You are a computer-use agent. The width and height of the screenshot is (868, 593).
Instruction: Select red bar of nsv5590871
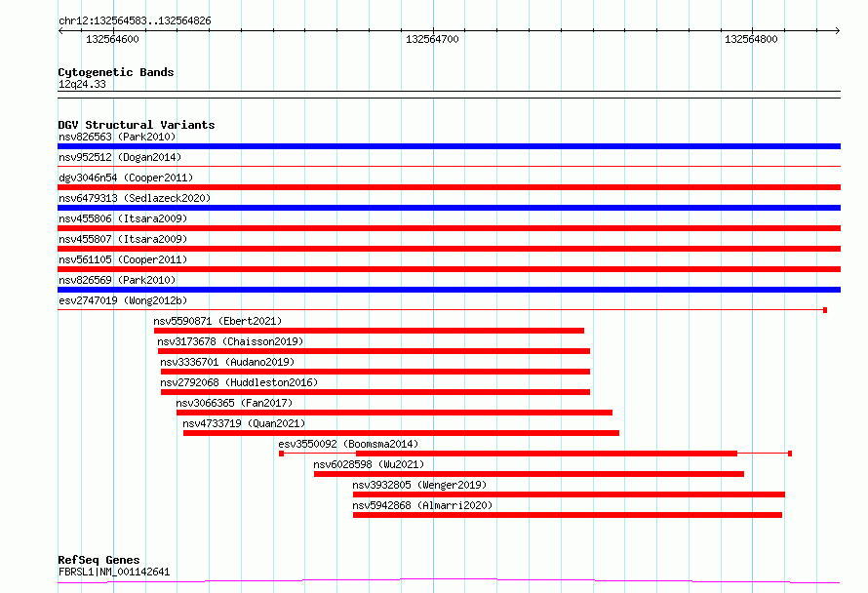pos(370,331)
